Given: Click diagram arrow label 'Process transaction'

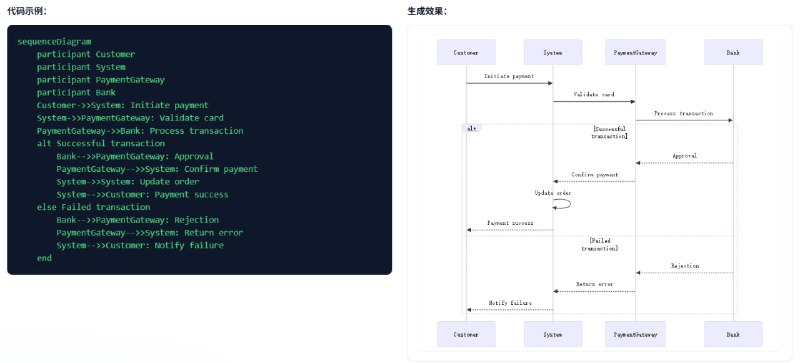Looking at the screenshot, I should point(684,113).
